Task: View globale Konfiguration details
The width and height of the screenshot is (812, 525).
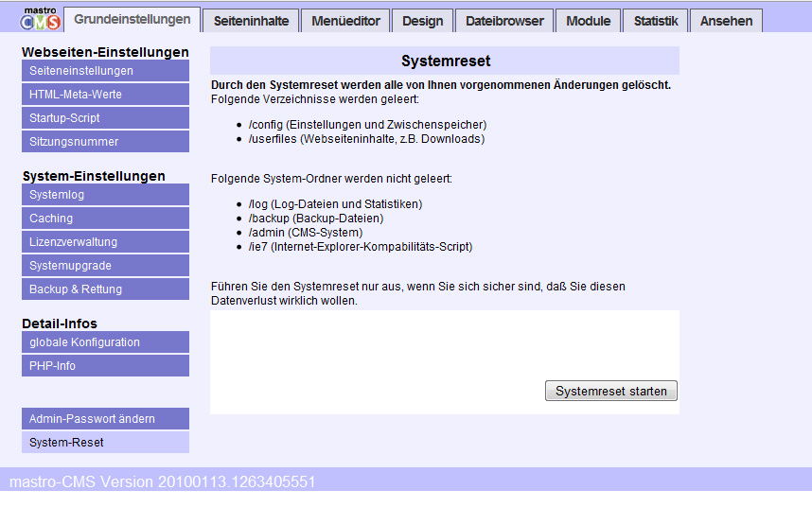Action: click(x=105, y=342)
